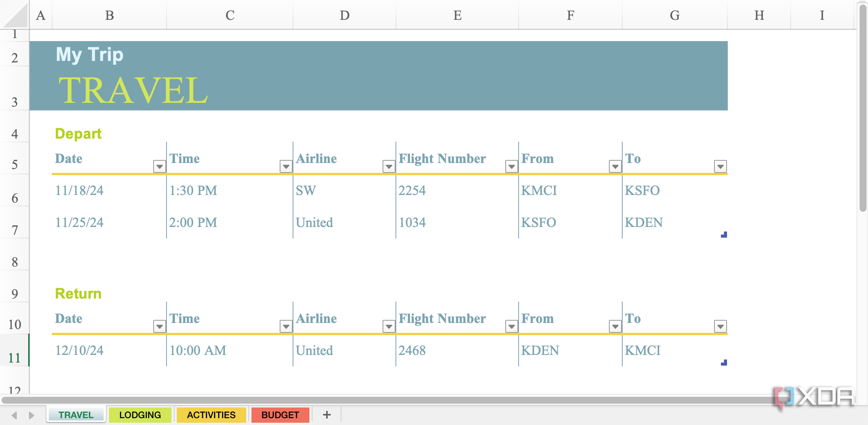868x425 pixels.
Task: Open the Depart Flight Number filter arrow
Action: click(511, 166)
